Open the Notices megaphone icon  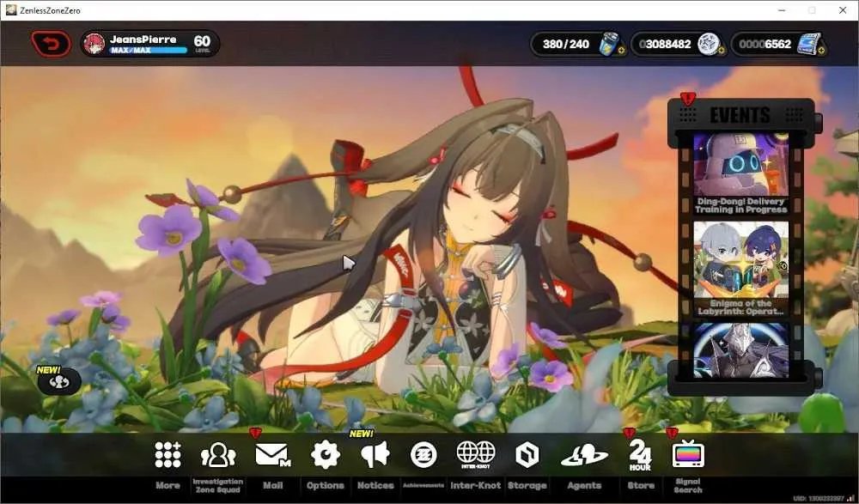coord(375,455)
